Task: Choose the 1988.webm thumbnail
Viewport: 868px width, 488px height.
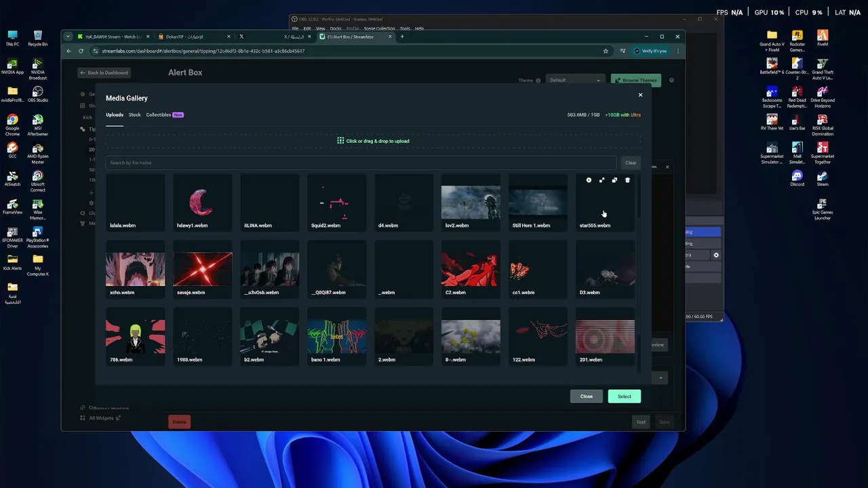Action: (x=202, y=336)
